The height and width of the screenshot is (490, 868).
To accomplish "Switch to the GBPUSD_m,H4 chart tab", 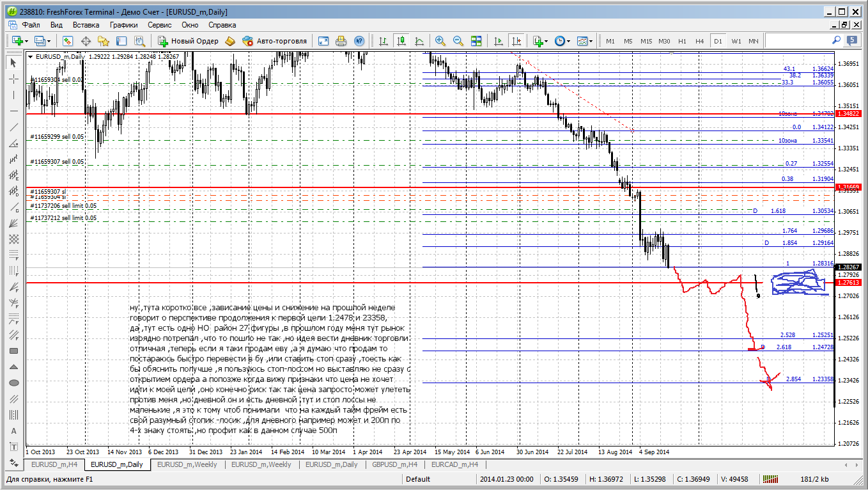I will click(396, 464).
